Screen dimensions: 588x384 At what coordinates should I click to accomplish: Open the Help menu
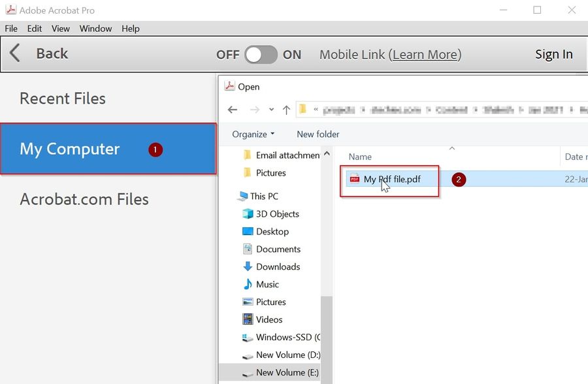pyautogui.click(x=130, y=29)
